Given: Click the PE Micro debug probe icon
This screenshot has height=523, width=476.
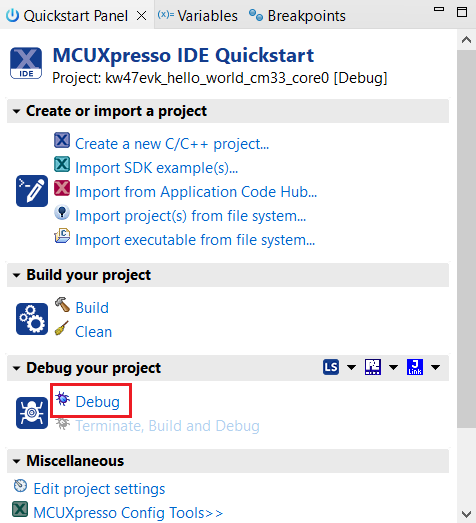Looking at the screenshot, I should point(373,367).
